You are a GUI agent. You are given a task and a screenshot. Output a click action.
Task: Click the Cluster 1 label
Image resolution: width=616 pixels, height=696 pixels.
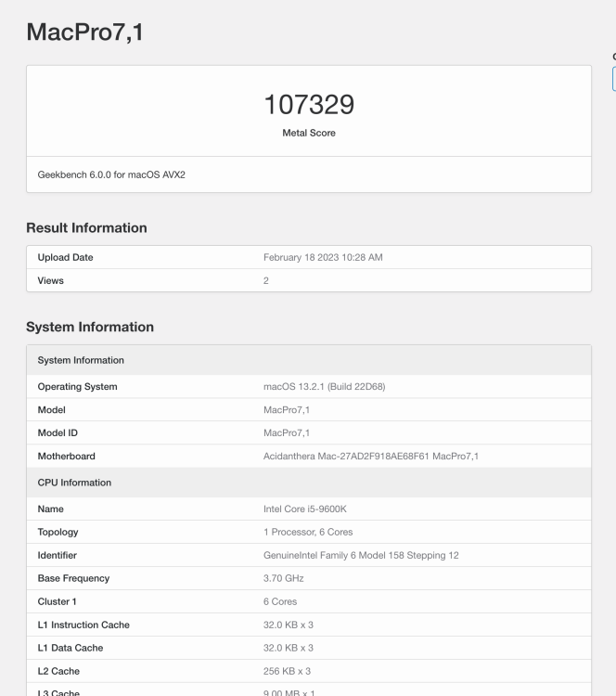pyautogui.click(x=58, y=601)
